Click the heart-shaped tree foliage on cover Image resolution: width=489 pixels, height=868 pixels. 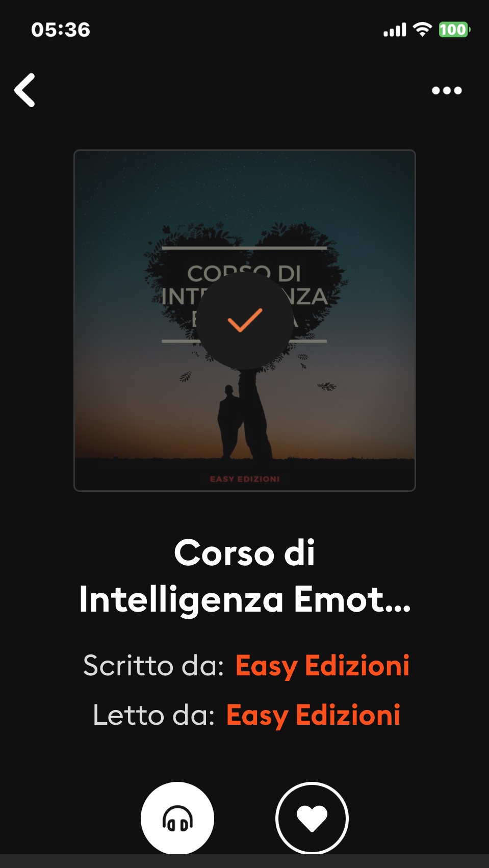tap(245, 285)
